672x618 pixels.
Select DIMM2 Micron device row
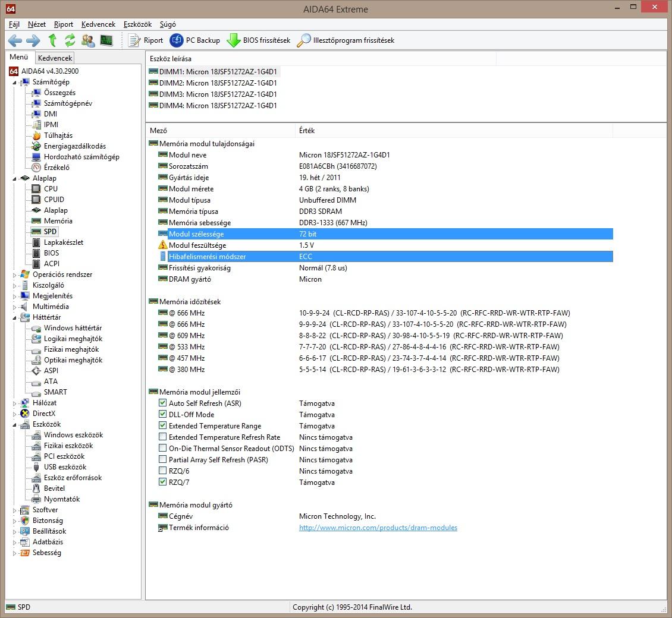(x=213, y=83)
